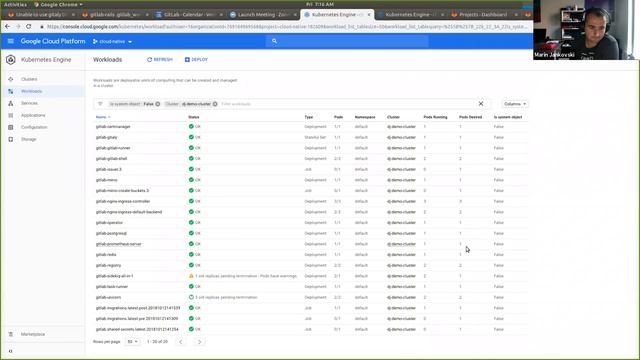Click the filter funnel icon
Image resolution: width=640 pixels, height=360 pixels.
click(x=100, y=104)
